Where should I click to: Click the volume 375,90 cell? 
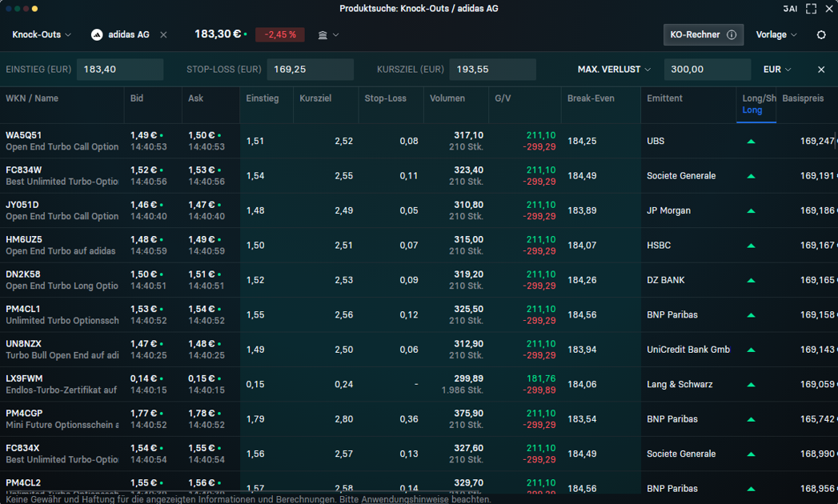[468, 413]
